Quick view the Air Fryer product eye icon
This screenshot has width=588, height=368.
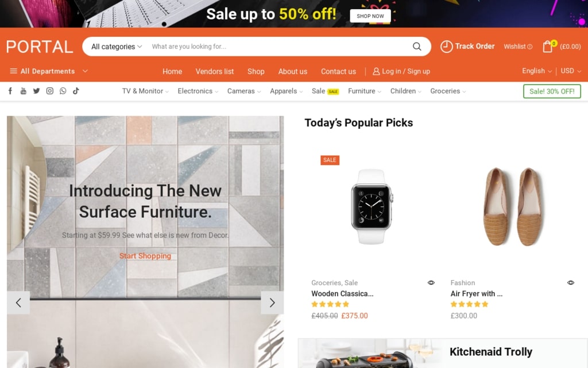[570, 283]
